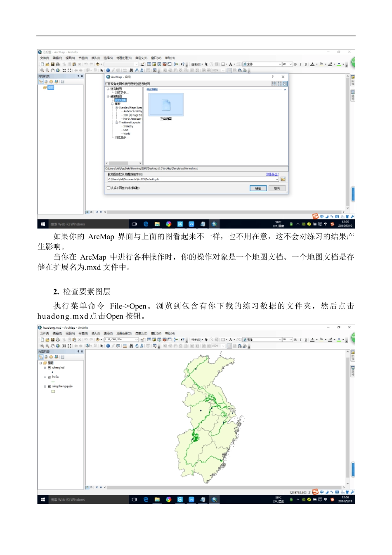Click the Open folder icon in the huadong.mxd window
This screenshot has width=392, height=555.
tap(47, 339)
